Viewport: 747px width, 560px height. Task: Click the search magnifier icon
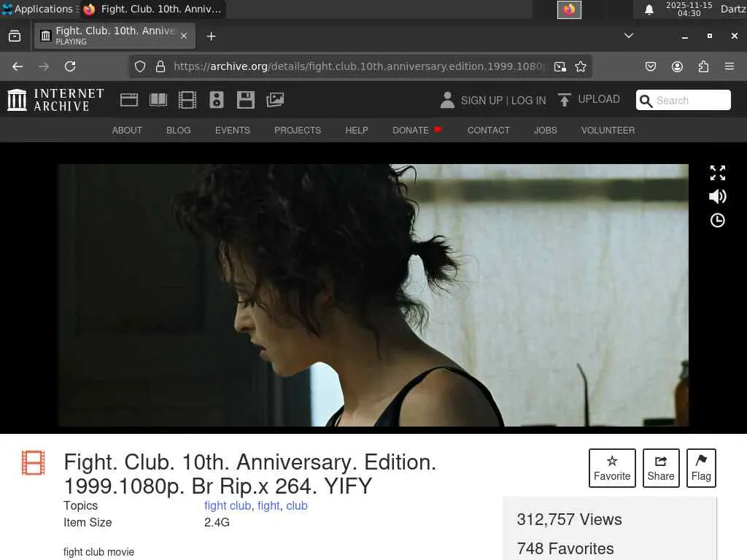click(x=646, y=101)
